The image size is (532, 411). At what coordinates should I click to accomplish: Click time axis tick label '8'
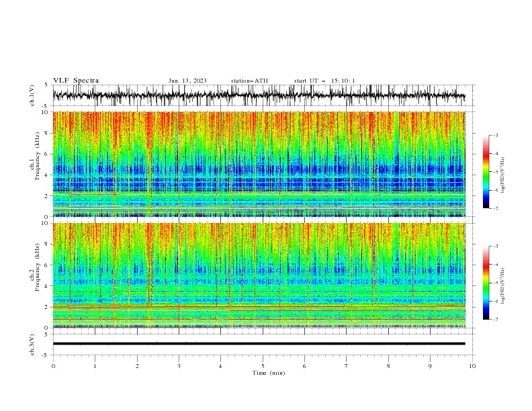(x=388, y=366)
